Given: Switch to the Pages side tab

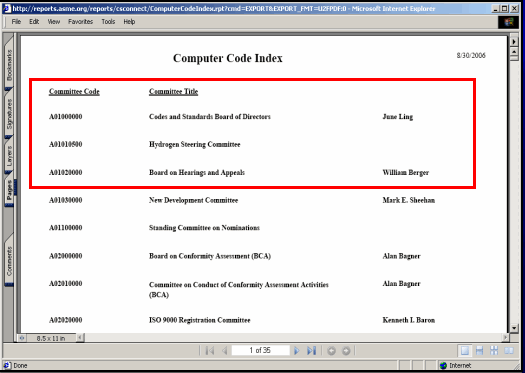Looking at the screenshot, I should [x=9, y=190].
